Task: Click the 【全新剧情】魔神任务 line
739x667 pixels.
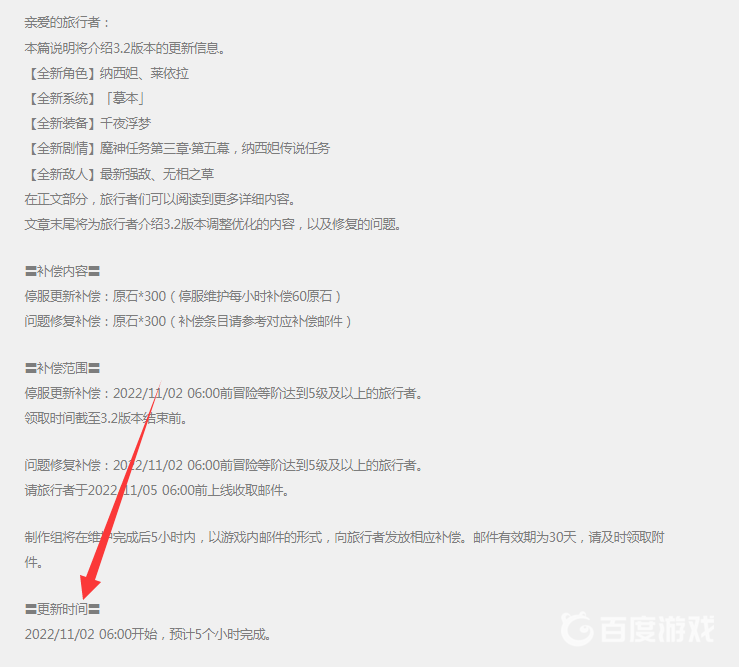Action: (177, 148)
